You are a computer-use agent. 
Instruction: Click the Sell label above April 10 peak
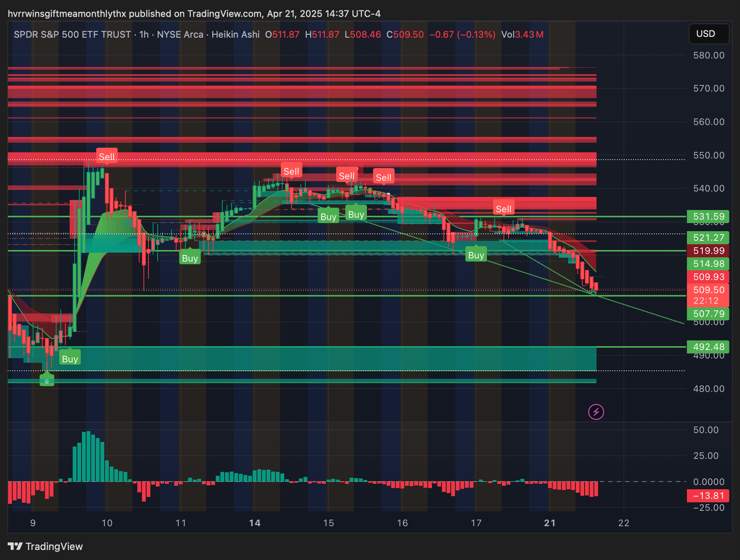point(107,157)
